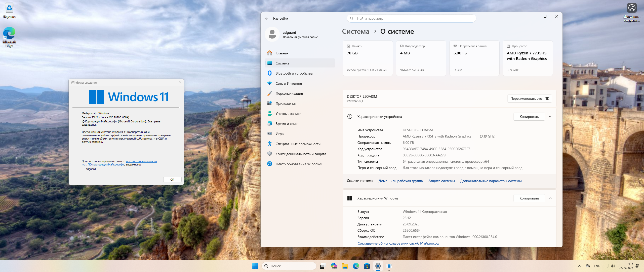Open Центр обновления Windows section
Image resolution: width=644 pixels, height=272 pixels.
pyautogui.click(x=298, y=164)
